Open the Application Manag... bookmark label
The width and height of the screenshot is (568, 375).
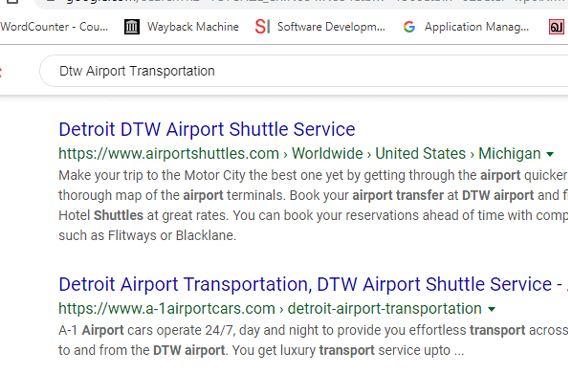coord(477,27)
